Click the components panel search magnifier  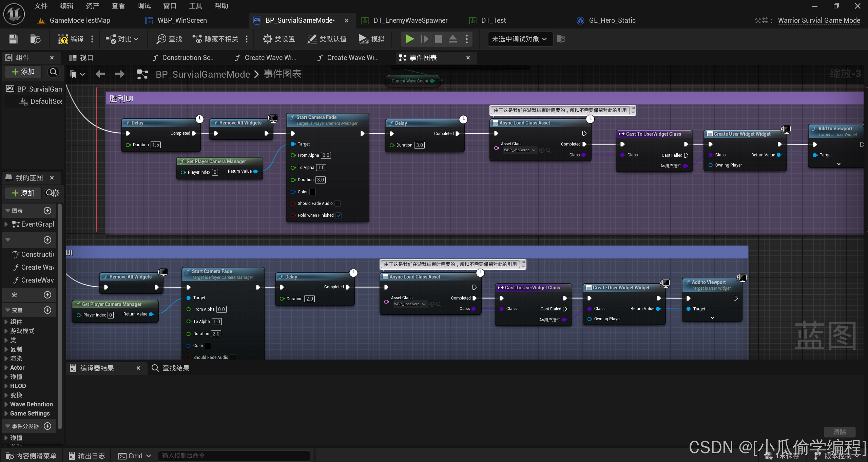click(53, 72)
